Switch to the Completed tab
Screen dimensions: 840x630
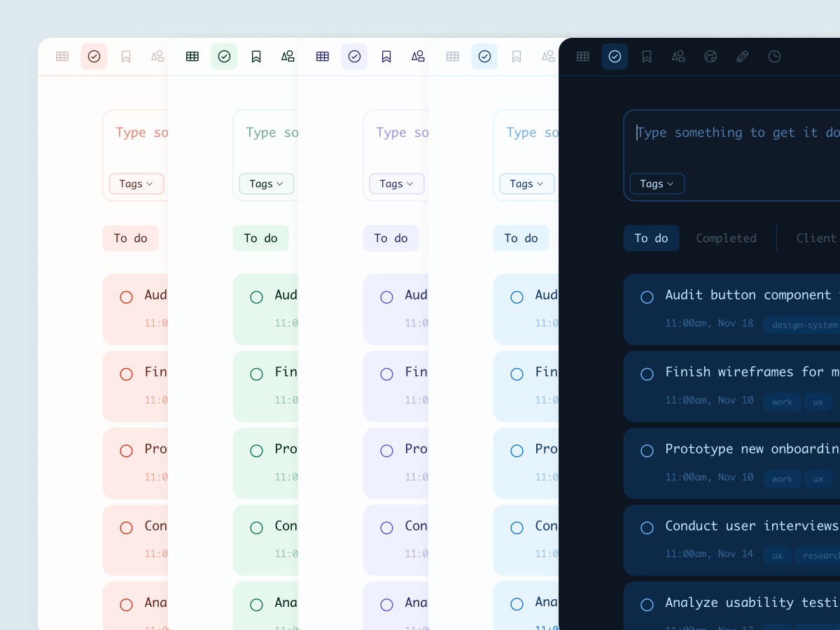pos(726,239)
